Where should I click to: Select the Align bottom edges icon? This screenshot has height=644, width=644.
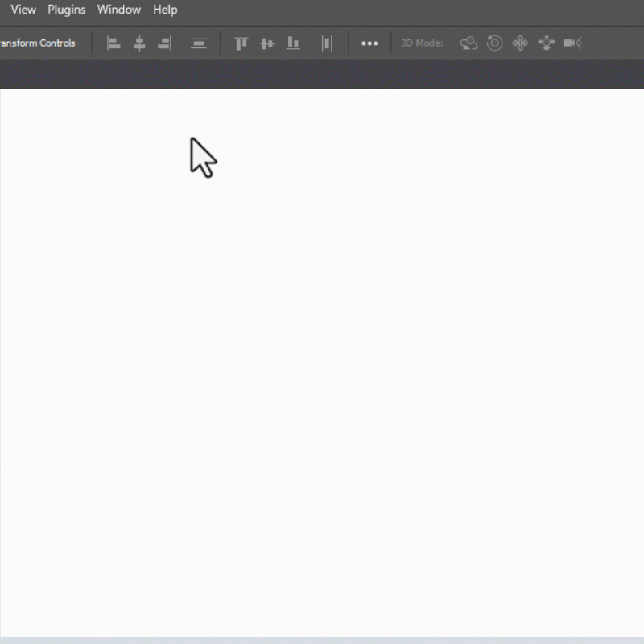click(293, 43)
